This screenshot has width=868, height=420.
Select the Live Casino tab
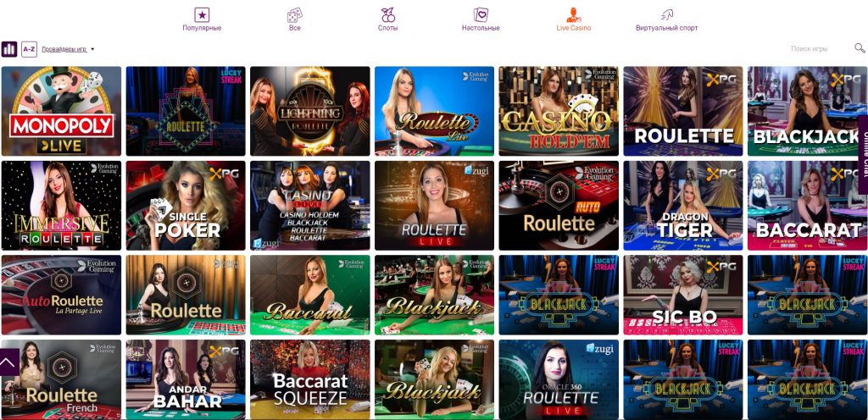click(x=574, y=19)
